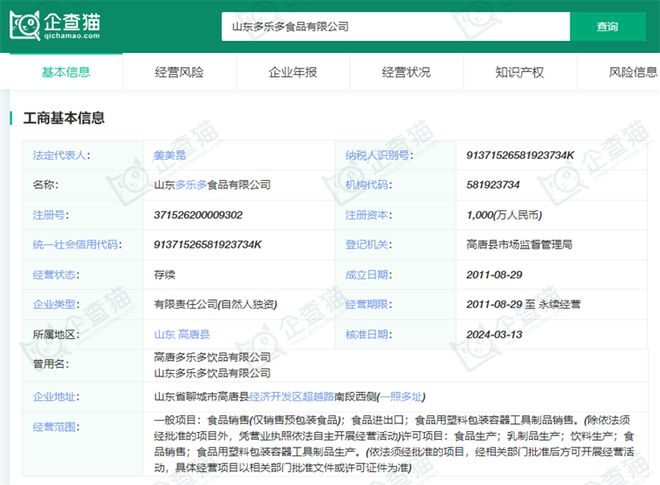Click the 注册号 label
Screen dimensions: 660x485
point(51,215)
